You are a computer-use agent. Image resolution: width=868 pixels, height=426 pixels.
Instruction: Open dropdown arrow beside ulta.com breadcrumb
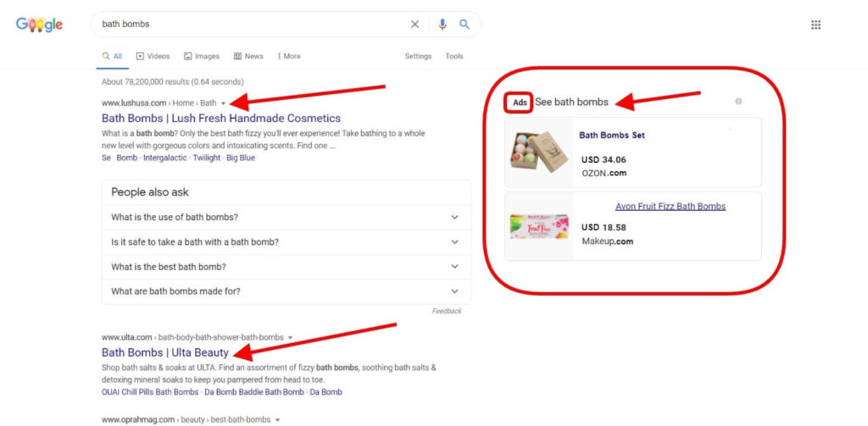click(x=290, y=337)
